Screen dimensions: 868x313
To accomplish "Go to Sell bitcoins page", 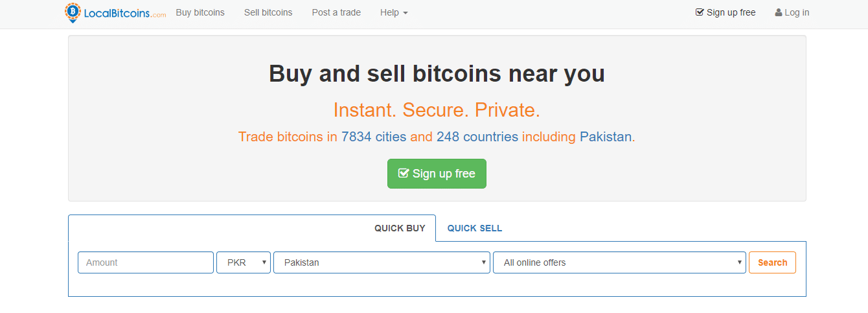I will click(x=268, y=12).
